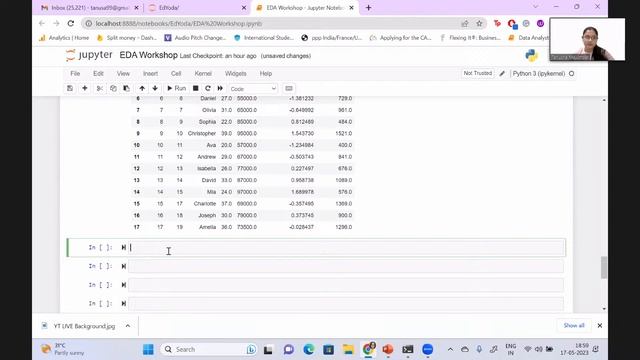This screenshot has height=360, width=640.
Task: Open the cell type Code dropdown
Action: pos(253,89)
